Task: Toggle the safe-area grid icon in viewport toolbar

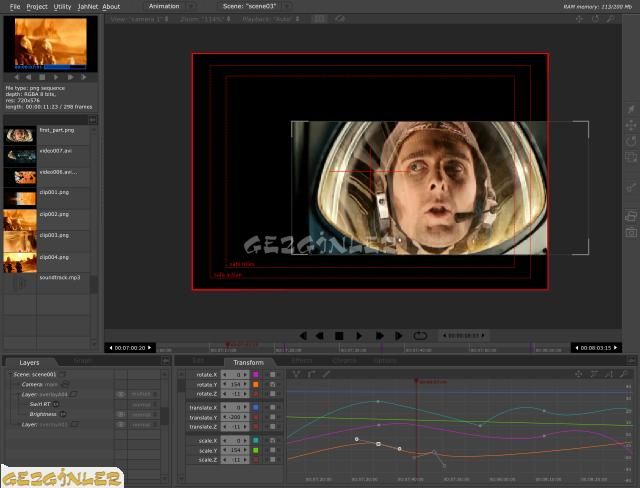Action: click(x=320, y=19)
